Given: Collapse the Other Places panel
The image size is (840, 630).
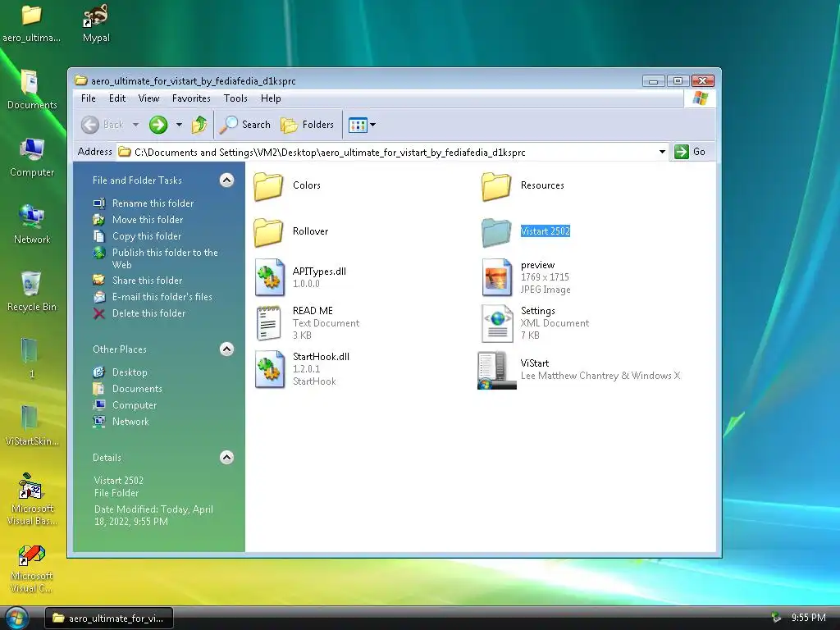Looking at the screenshot, I should click(226, 349).
